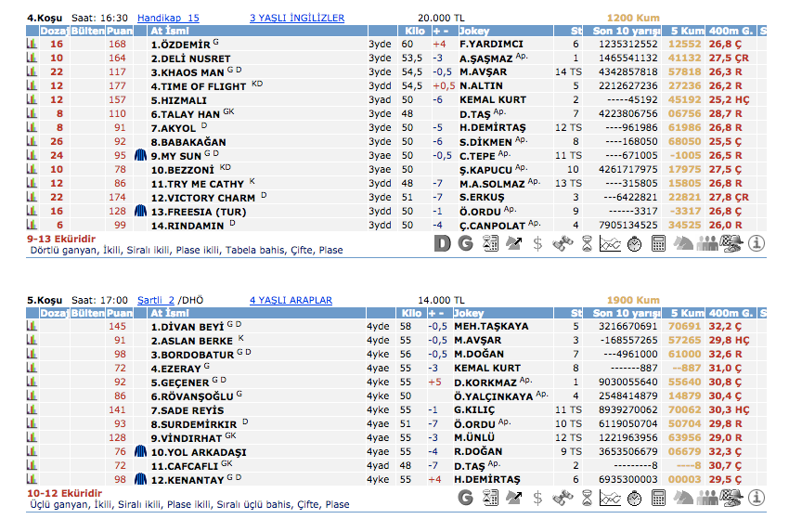
Task: Click the 3 YAŞLI İNGİLİZLER link
Action: [x=297, y=18]
